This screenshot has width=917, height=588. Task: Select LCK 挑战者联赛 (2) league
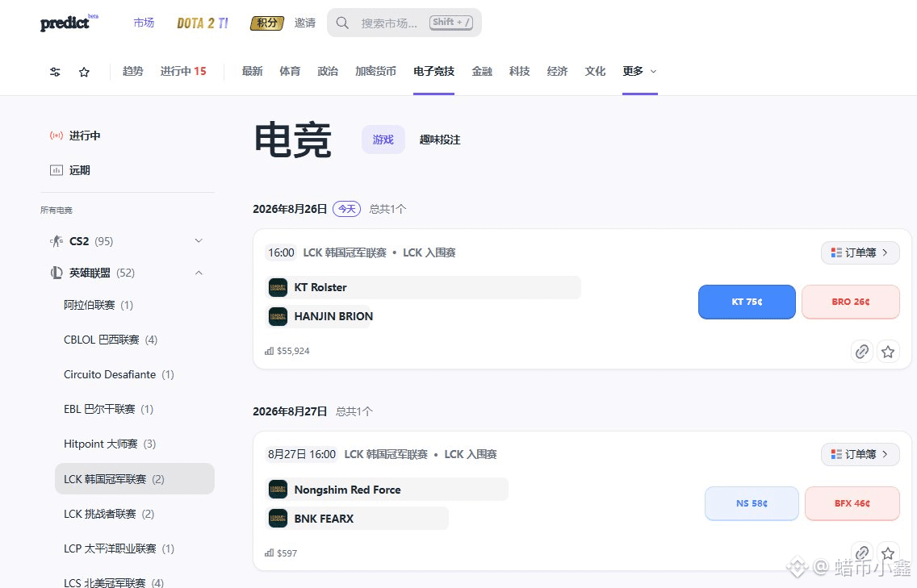click(x=109, y=514)
